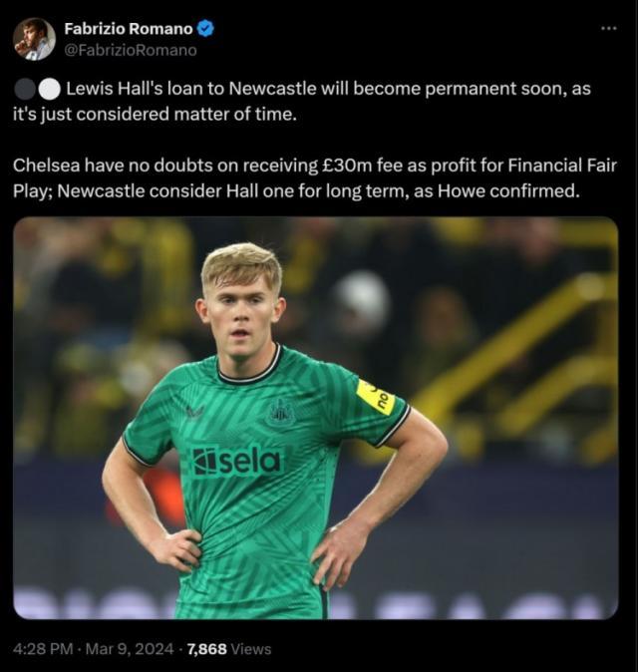Screen dimensions: 638x672
Task: Click the @FabrizioRomano handle
Action: 131,50
